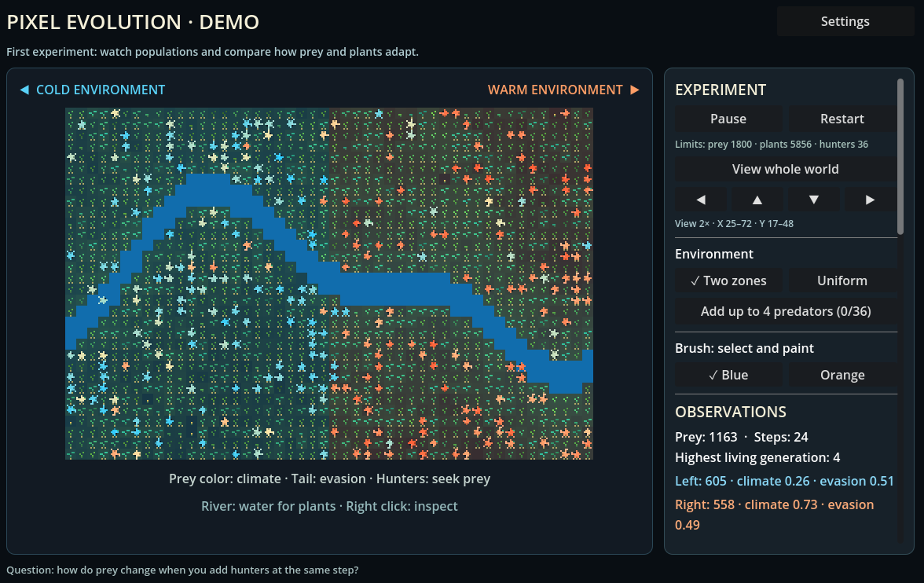Image resolution: width=924 pixels, height=583 pixels.
Task: Click the right triangle beside Warm Environment
Action: pos(635,90)
